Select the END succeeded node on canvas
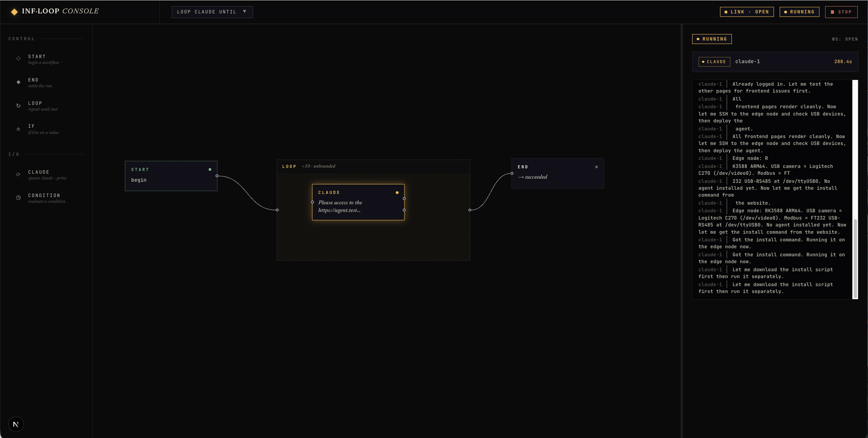 pos(558,173)
